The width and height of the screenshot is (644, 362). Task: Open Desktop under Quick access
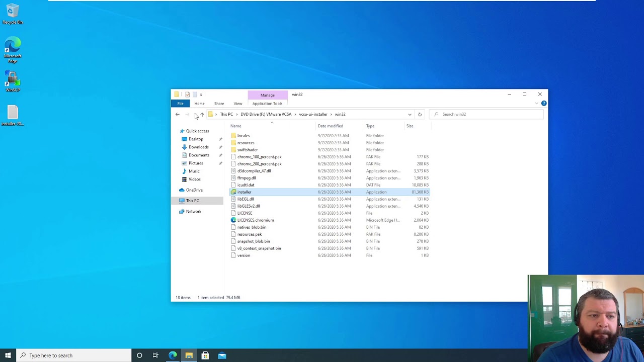(196, 139)
